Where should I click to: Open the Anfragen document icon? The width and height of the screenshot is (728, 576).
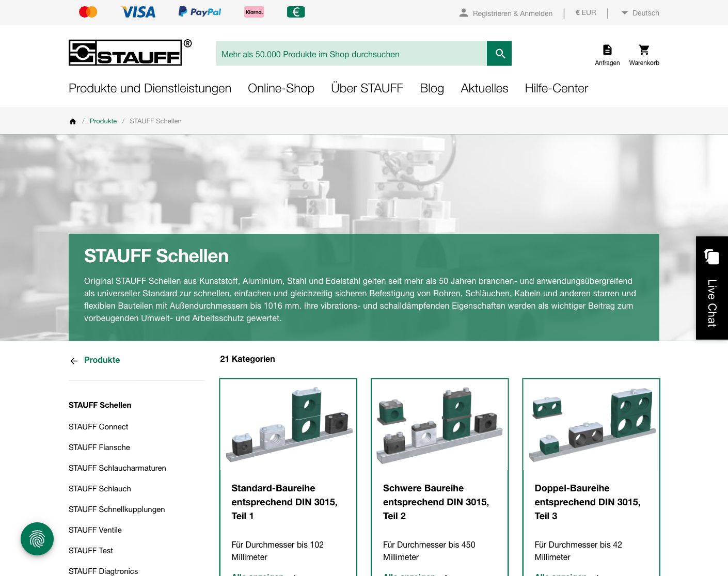[x=607, y=55]
